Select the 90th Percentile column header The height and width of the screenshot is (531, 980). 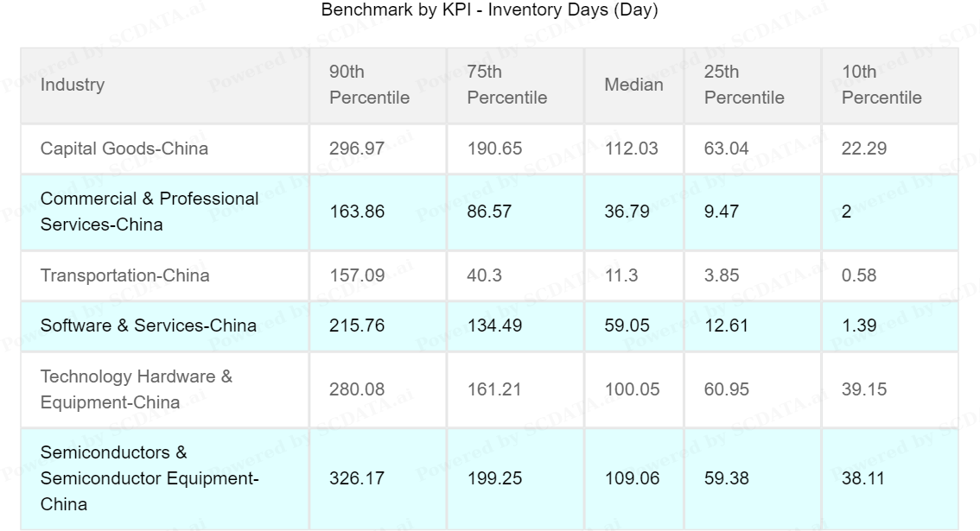pos(369,85)
